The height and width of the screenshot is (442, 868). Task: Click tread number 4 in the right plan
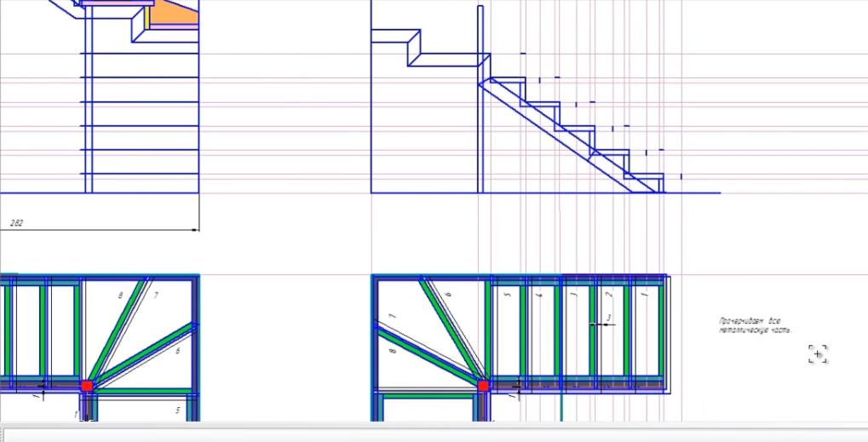[x=540, y=294]
